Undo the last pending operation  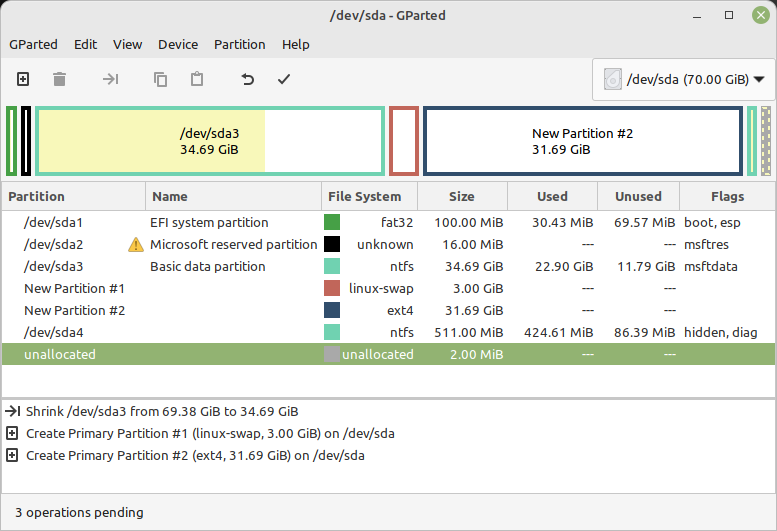coord(247,79)
